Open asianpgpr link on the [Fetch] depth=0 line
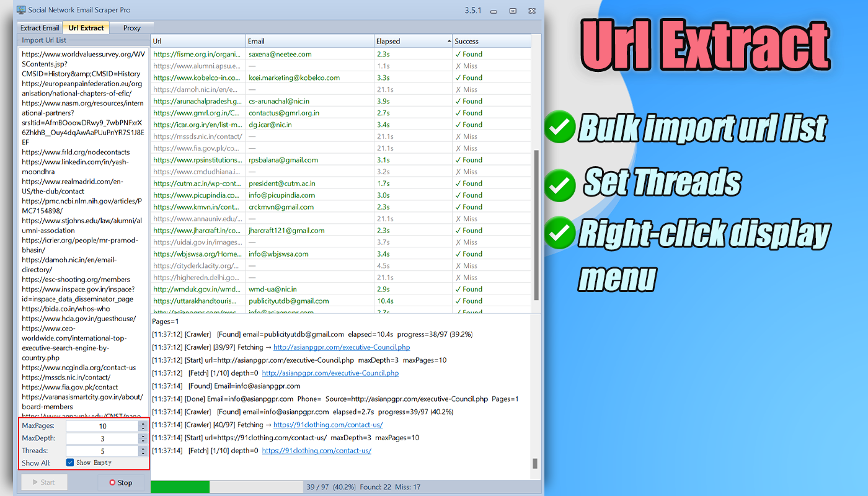Viewport: 868px width, 496px height. click(330, 373)
